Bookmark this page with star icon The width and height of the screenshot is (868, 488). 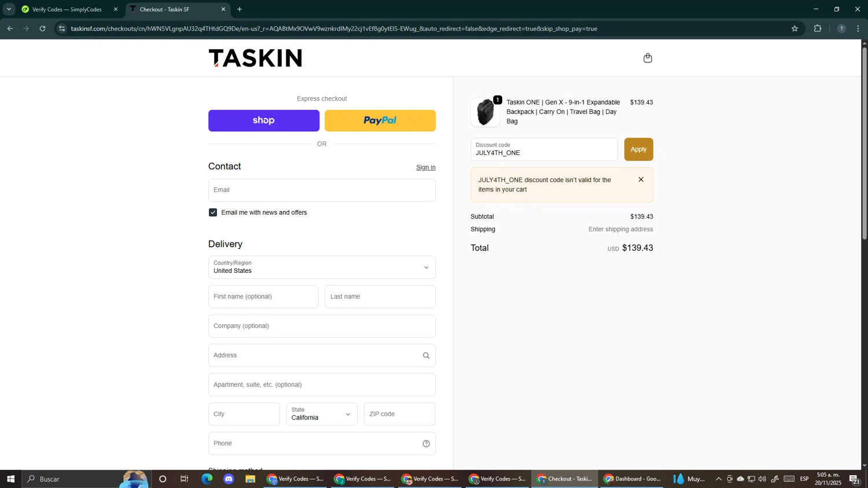(795, 28)
